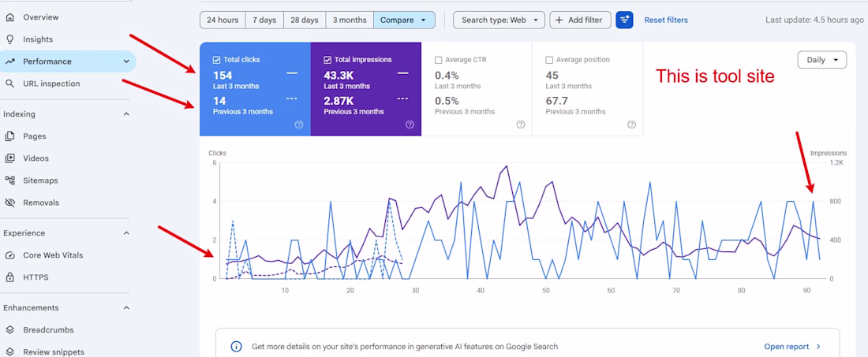Click the help icon on Total impressions card
The image size is (868, 357).
(x=410, y=125)
